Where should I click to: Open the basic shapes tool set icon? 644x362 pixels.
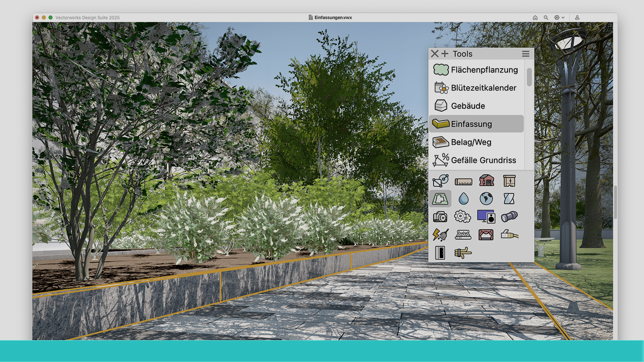pyautogui.click(x=440, y=181)
